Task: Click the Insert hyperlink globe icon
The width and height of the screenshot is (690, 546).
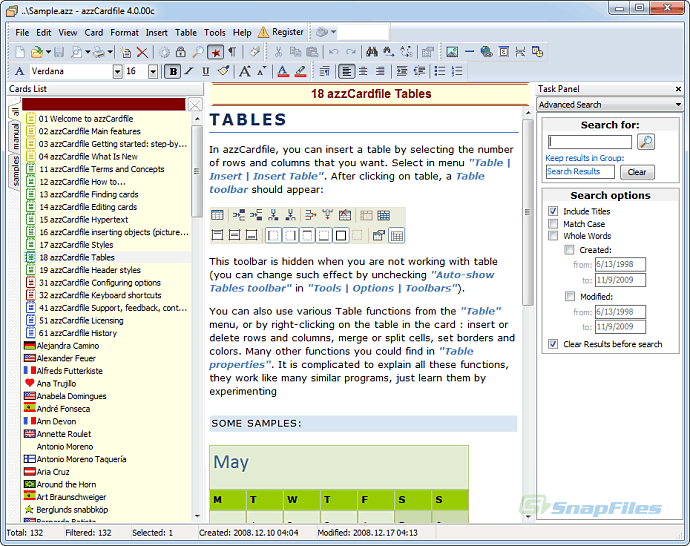Action: pos(486,52)
